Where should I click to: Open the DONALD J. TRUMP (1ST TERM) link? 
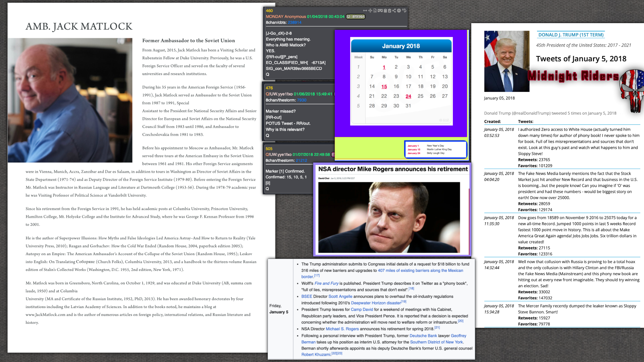[x=571, y=35]
